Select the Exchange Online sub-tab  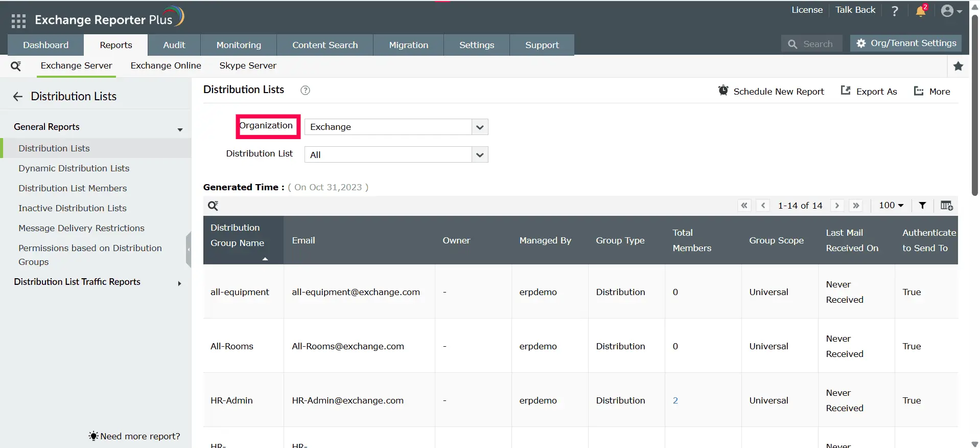point(166,65)
